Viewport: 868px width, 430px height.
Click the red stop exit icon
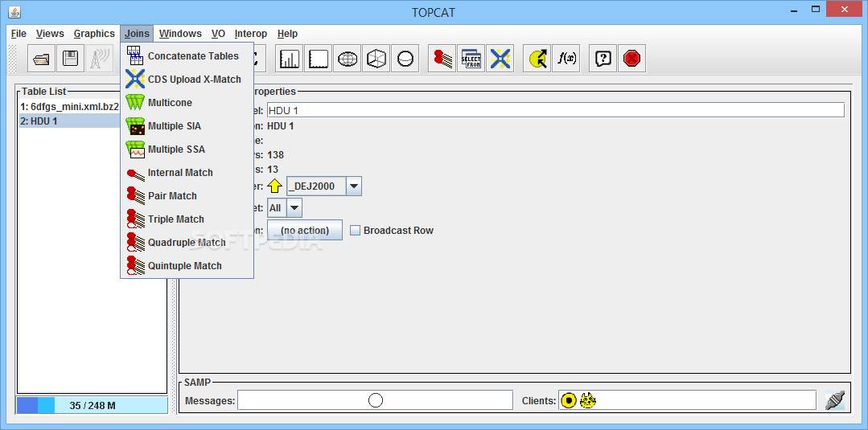point(631,59)
